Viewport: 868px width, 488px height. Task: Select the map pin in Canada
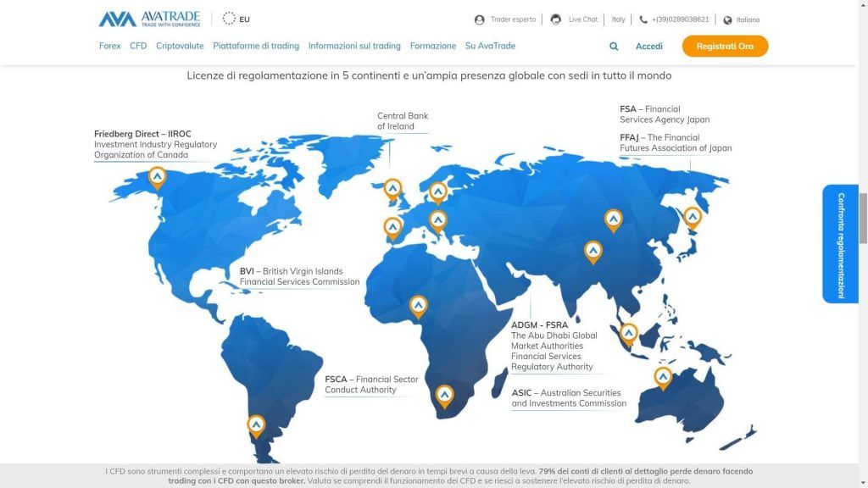(157, 178)
